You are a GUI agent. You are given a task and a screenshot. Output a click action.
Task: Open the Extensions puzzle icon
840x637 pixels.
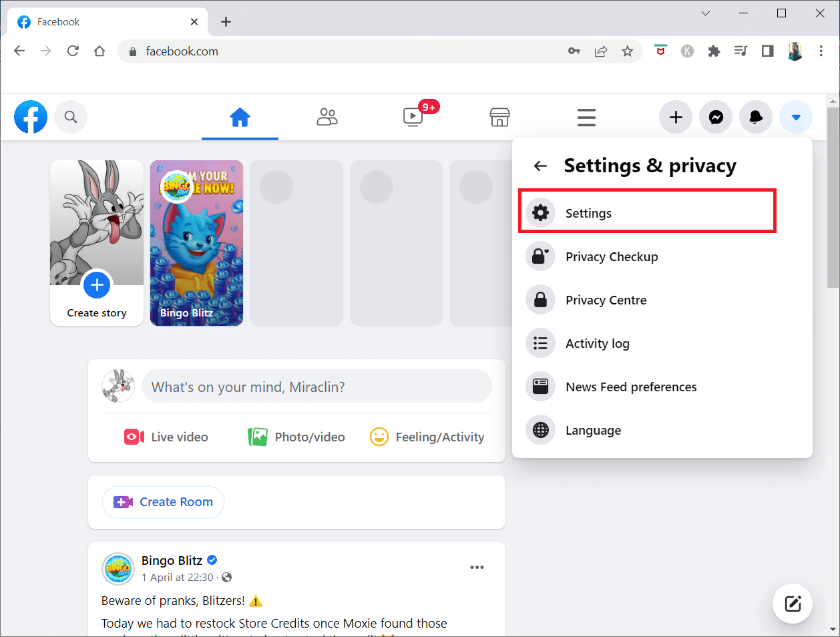pos(714,51)
